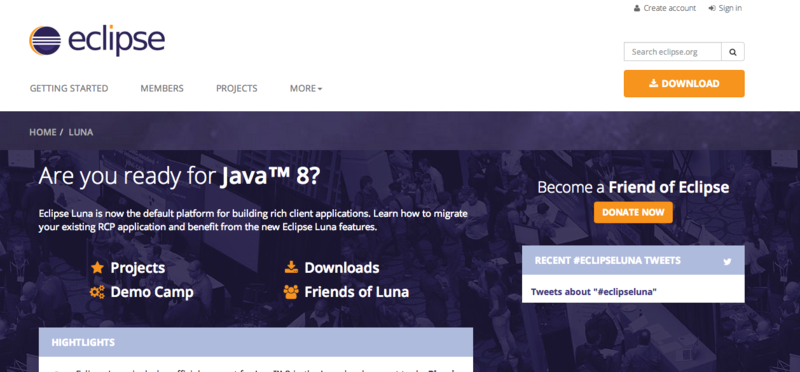800x372 pixels.
Task: Click the orange DOWNLOAD button
Action: point(684,84)
